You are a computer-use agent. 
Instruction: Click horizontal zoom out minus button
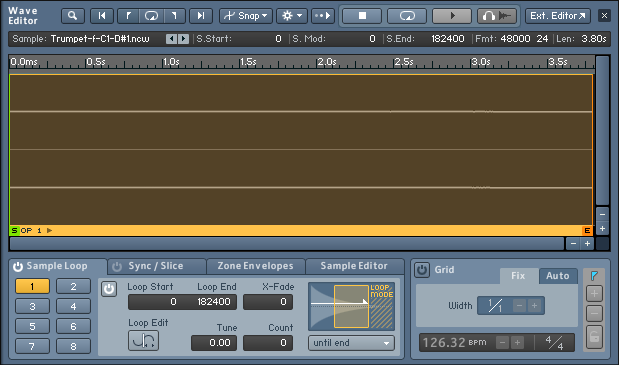(573, 243)
